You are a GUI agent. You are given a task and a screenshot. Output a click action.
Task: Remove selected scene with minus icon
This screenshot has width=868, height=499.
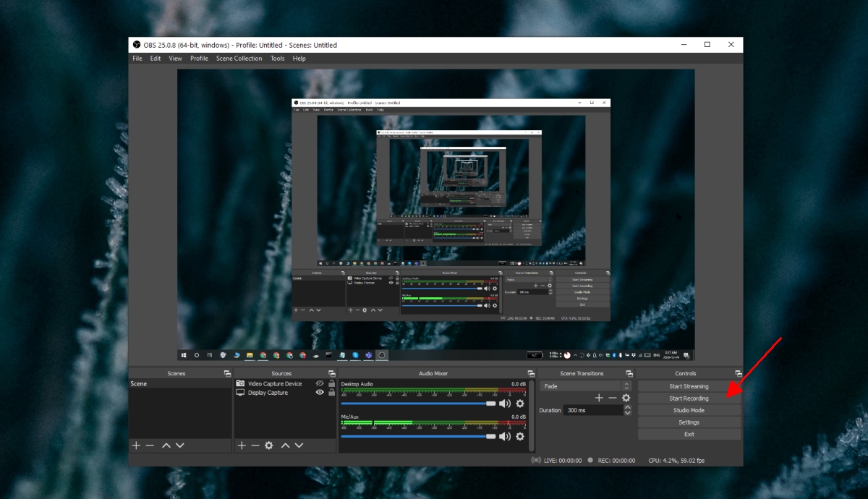point(150,445)
